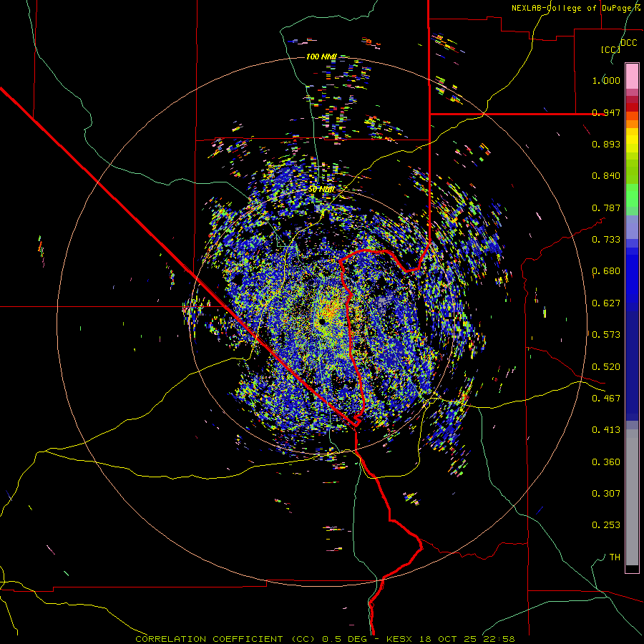Click the 0.733 color scale label
Screen dimensions: 644x644
[606, 240]
